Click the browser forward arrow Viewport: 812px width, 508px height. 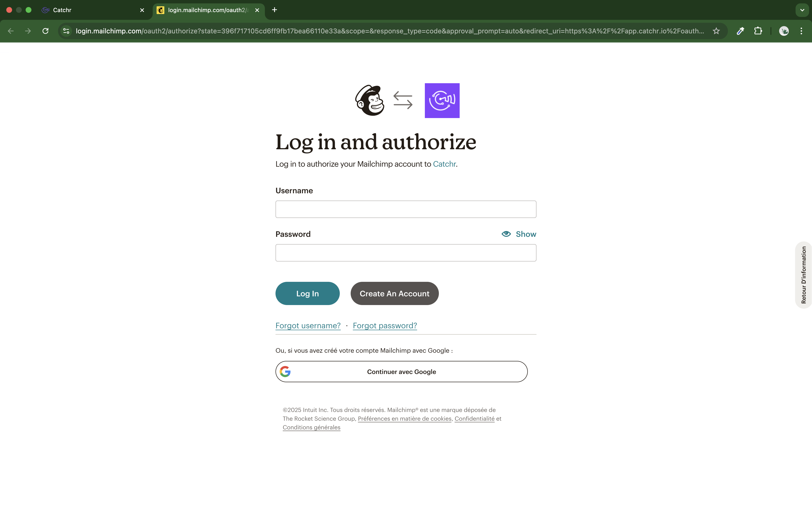pos(28,31)
